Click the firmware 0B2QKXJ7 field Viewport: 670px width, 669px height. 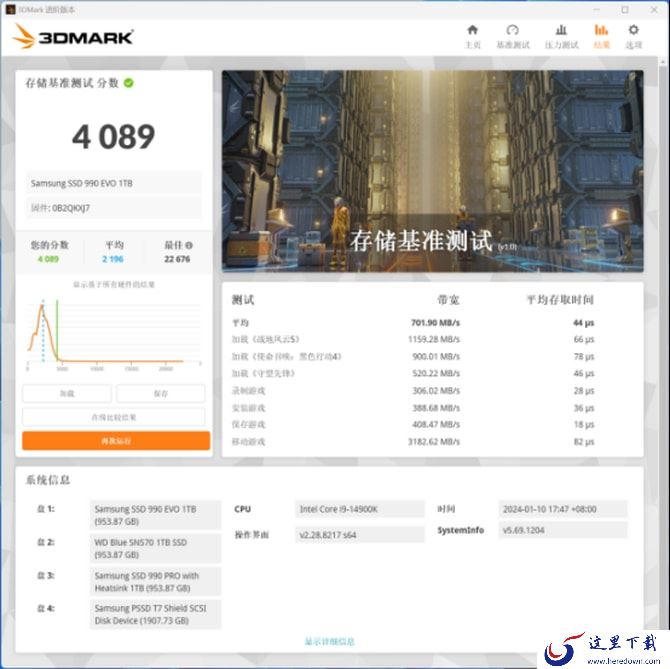pyautogui.click(x=114, y=208)
